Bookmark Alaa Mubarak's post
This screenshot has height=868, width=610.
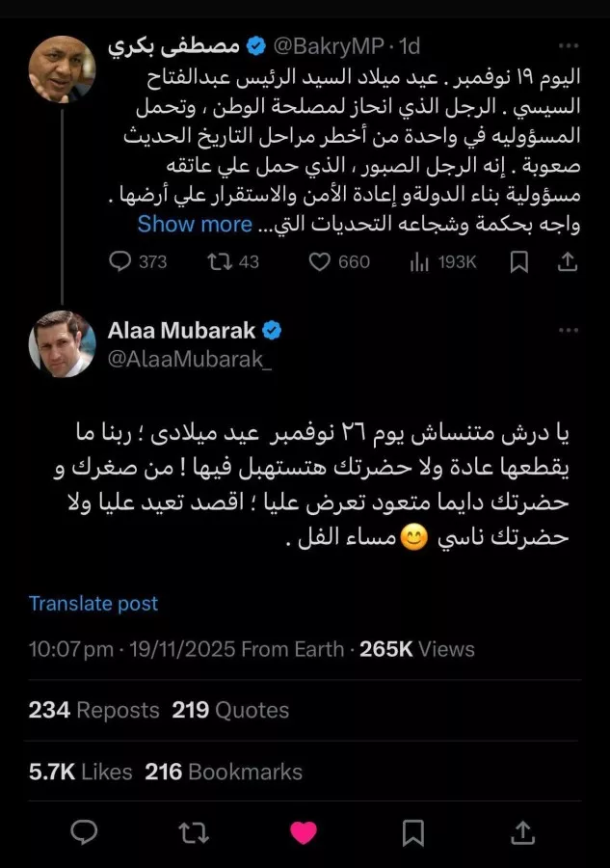[x=413, y=831]
